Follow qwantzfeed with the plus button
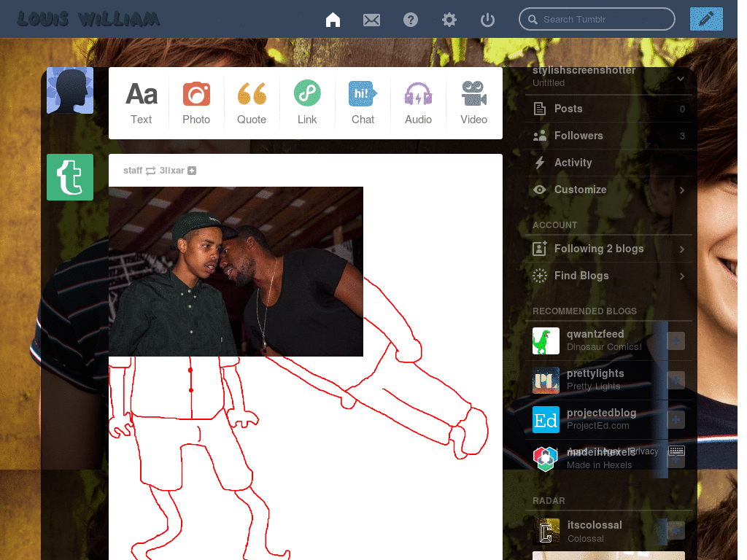The height and width of the screenshot is (560, 747). [676, 341]
